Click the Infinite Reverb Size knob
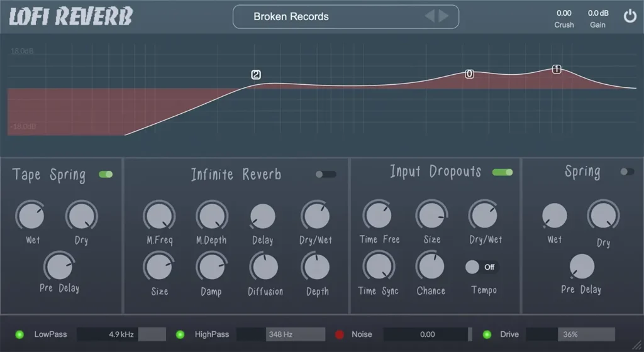644x352 pixels. tap(159, 267)
